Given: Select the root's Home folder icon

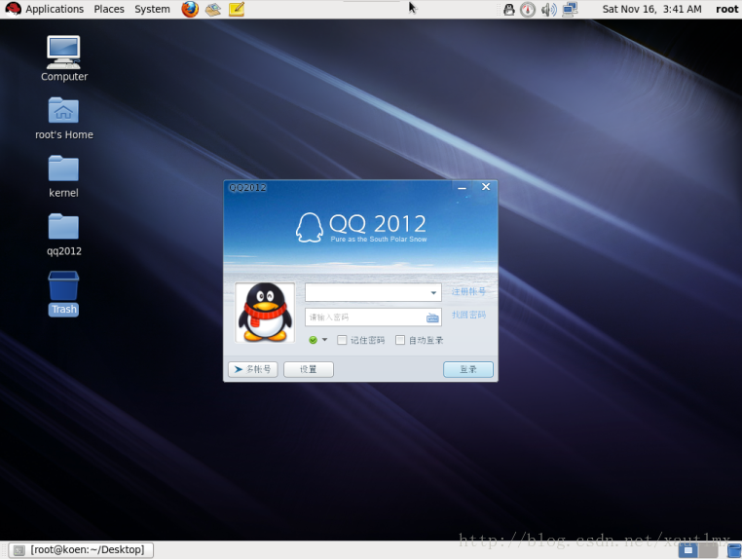Looking at the screenshot, I should 64,119.
